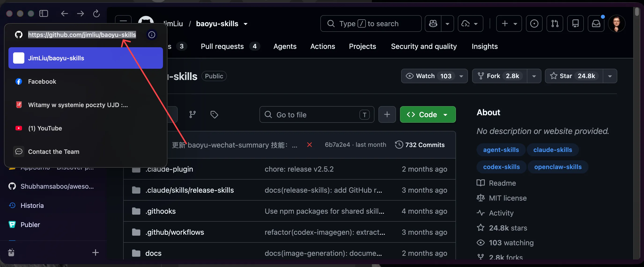Switch to the Actions tab
This screenshot has width=644, height=267.
pyautogui.click(x=322, y=47)
